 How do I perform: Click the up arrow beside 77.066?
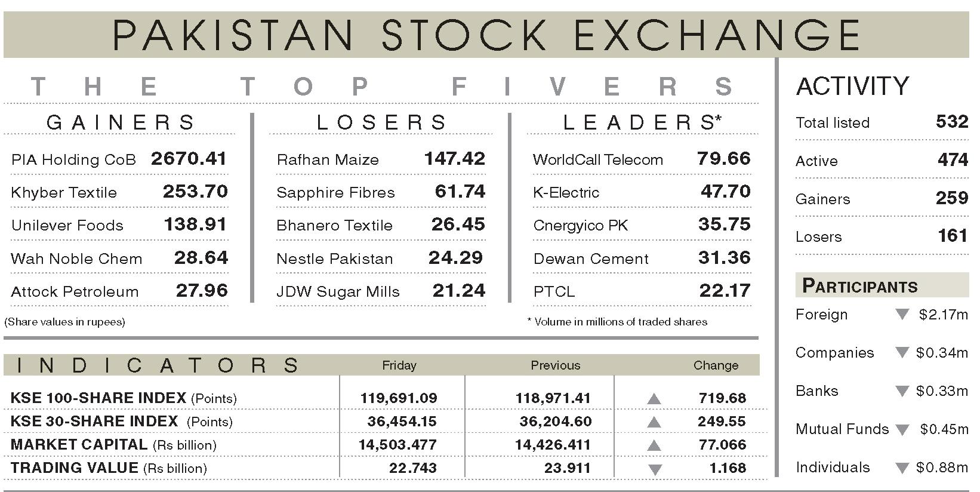[x=654, y=445]
